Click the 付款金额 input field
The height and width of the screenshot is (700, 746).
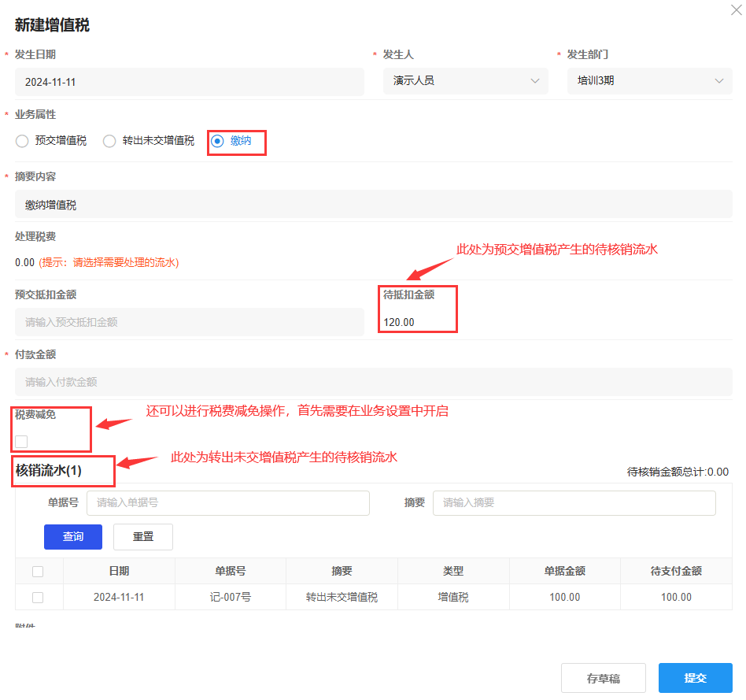[373, 382]
